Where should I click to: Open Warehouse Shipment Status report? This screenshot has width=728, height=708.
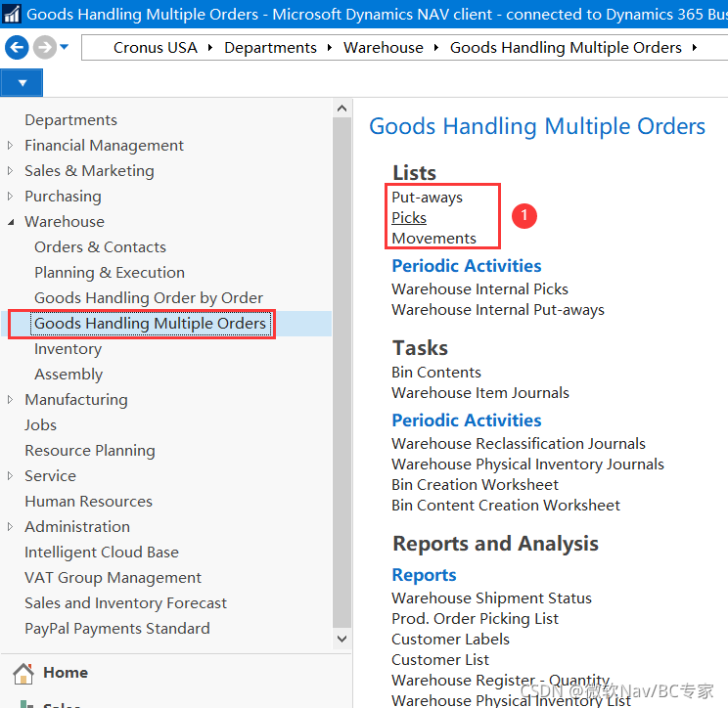tap(491, 598)
